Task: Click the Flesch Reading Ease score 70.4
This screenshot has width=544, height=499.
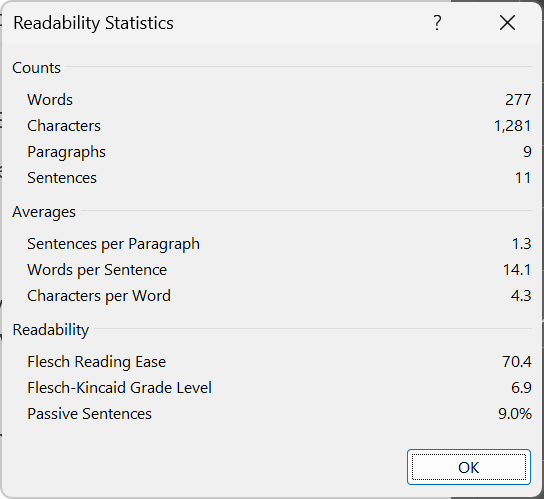Action: point(517,362)
